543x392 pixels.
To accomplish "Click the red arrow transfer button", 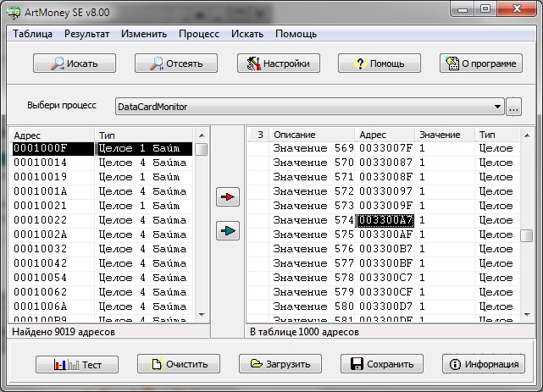I will click(228, 197).
